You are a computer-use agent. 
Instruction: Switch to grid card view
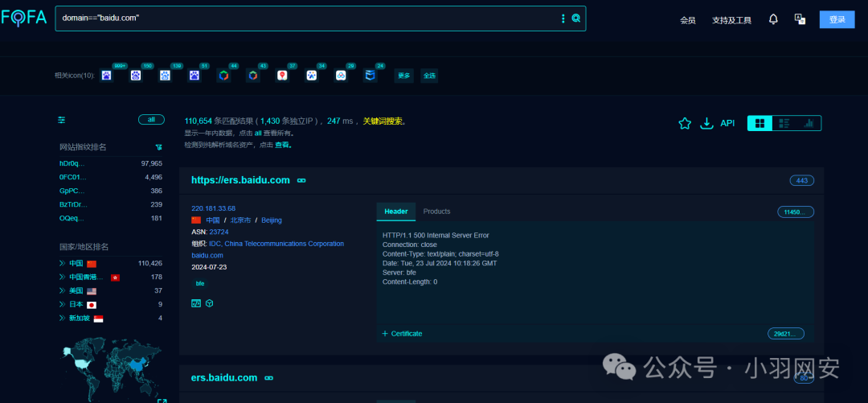(x=760, y=124)
